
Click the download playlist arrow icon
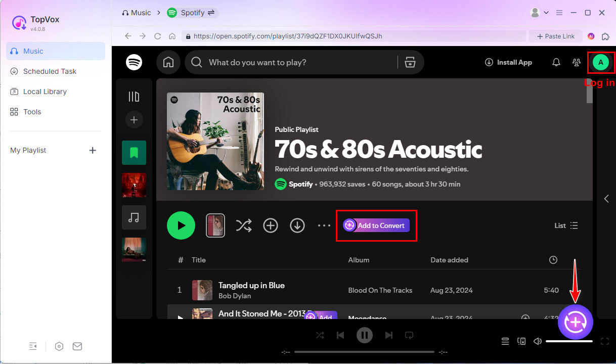point(297,225)
